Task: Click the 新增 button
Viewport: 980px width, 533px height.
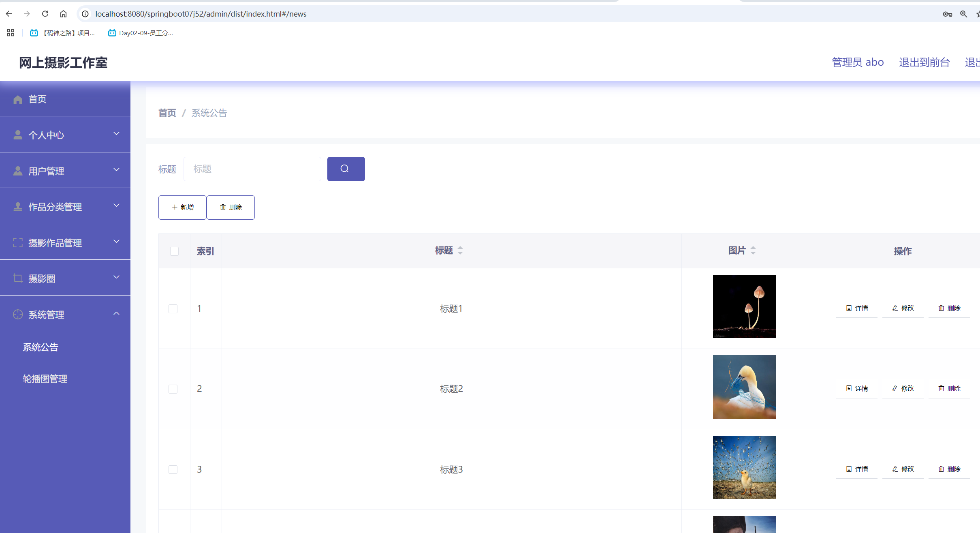Action: 182,208
